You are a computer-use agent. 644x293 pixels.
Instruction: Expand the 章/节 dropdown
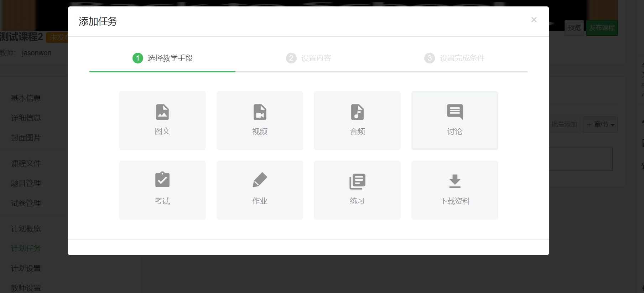point(601,124)
